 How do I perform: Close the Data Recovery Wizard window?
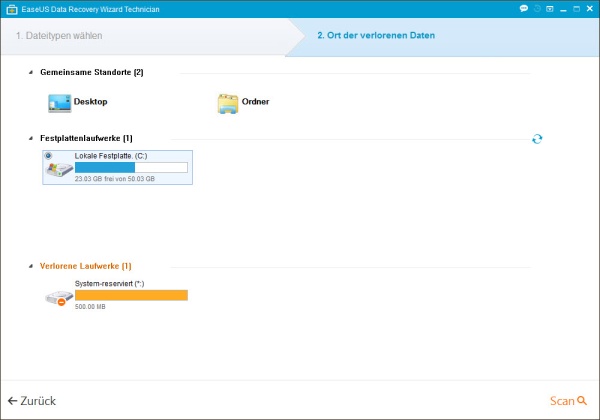point(590,8)
